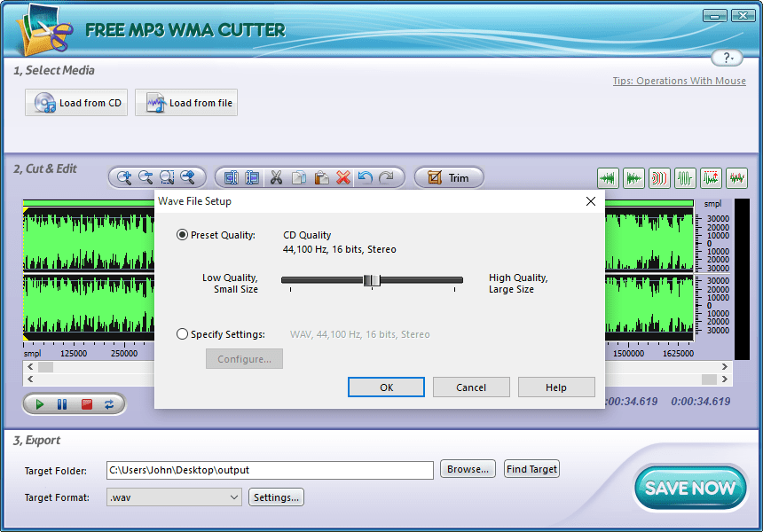Open Tips: Operations With Mouse link
Screen dimensions: 763x532
(679, 81)
